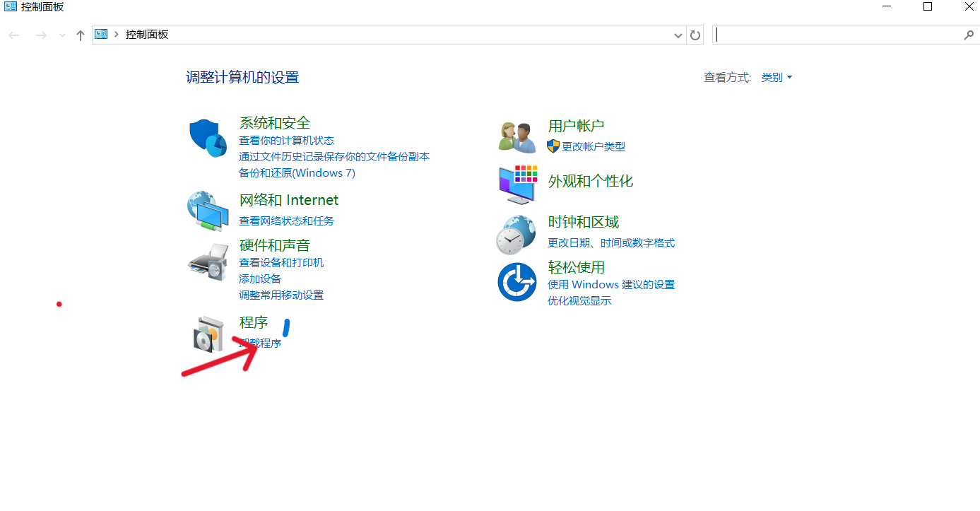The width and height of the screenshot is (980, 511).
Task: Click 优化视觉显示 link
Action: (x=579, y=301)
